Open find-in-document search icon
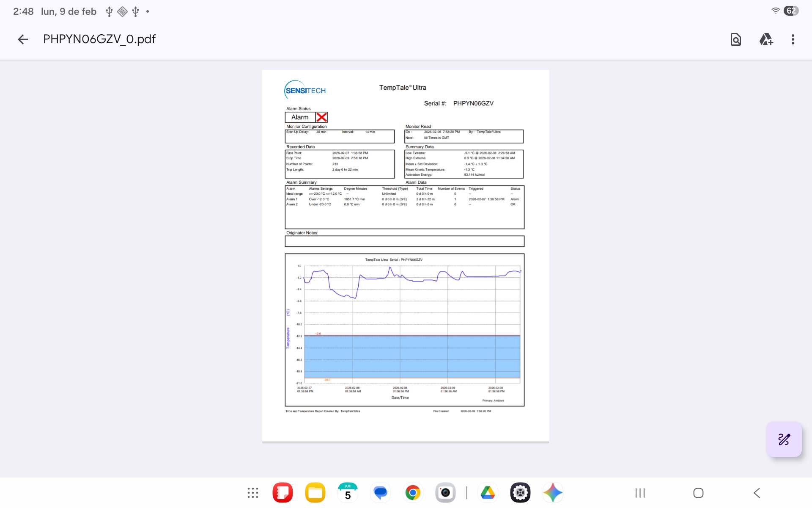 tap(735, 39)
